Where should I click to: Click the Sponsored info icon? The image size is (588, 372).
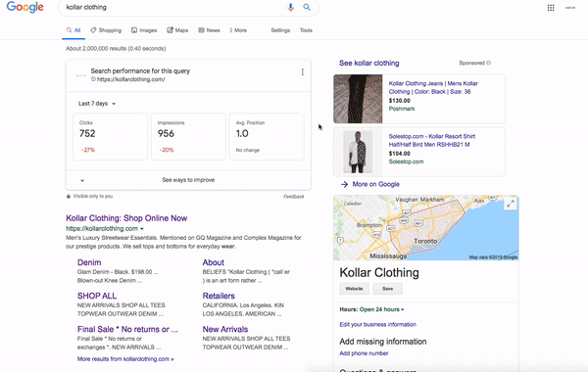click(x=488, y=63)
